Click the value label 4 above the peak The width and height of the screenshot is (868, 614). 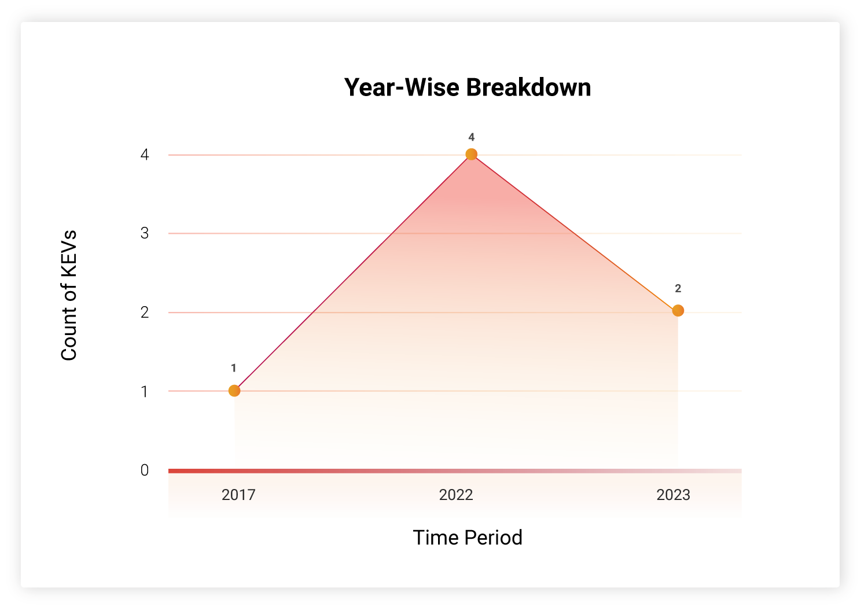(x=472, y=137)
